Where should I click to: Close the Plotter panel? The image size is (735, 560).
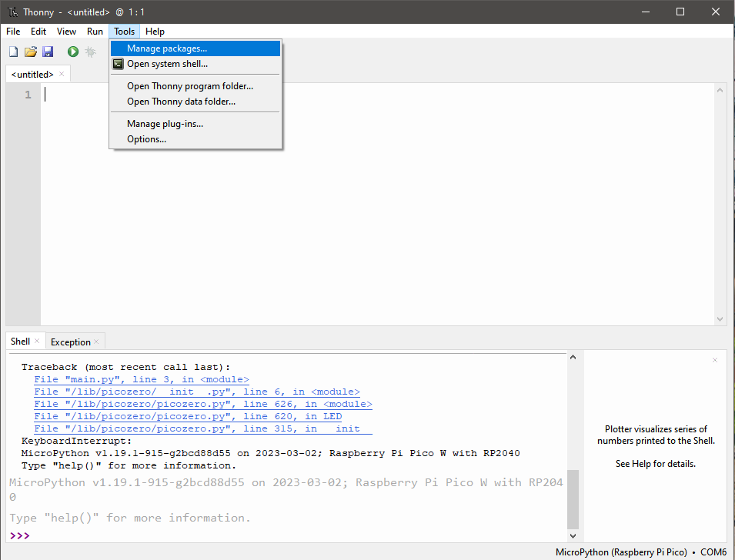point(714,360)
